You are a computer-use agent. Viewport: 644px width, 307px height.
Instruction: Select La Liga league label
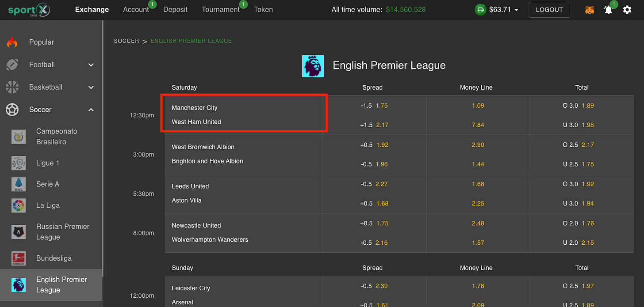[x=48, y=205]
